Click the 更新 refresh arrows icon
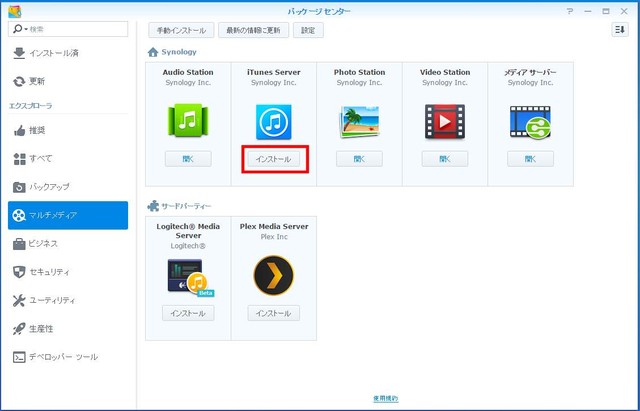Image resolution: width=640 pixels, height=411 pixels. click(19, 82)
